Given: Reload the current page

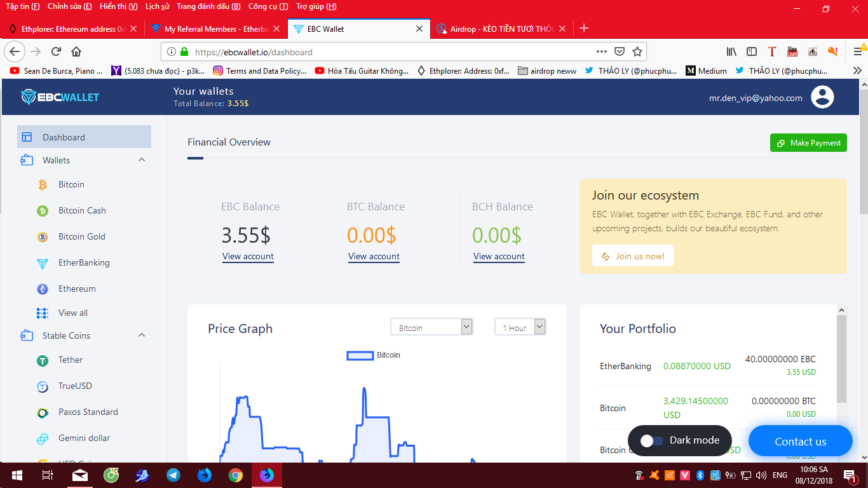Looking at the screenshot, I should click(56, 51).
